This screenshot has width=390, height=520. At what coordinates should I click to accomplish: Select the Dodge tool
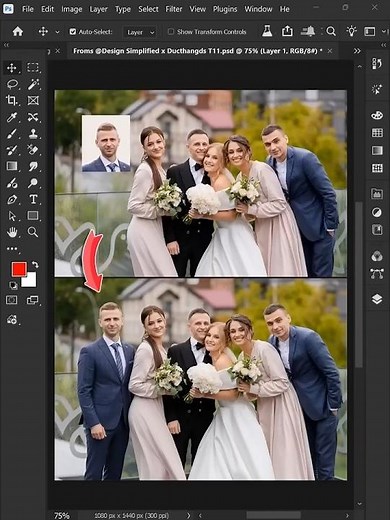pos(33,183)
